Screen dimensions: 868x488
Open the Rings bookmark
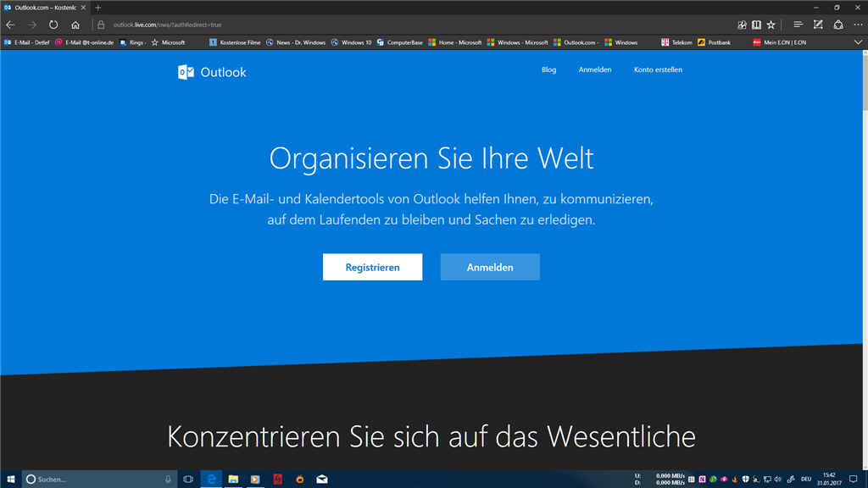coord(133,42)
